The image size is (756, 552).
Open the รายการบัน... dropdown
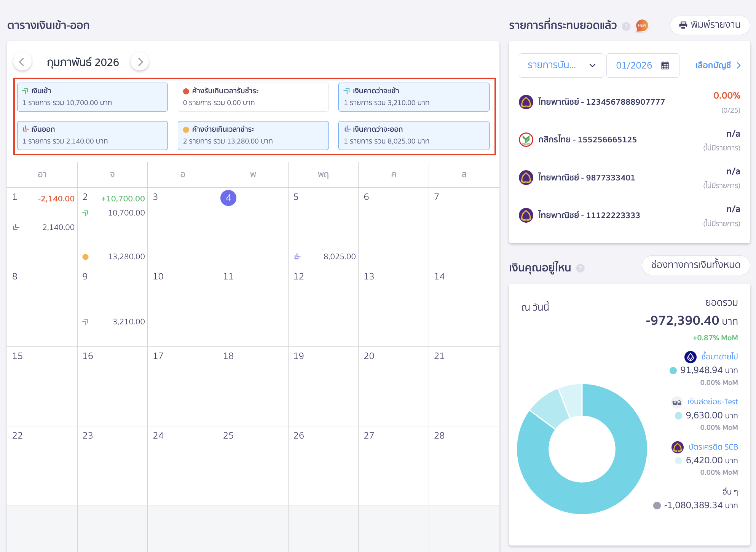click(561, 65)
